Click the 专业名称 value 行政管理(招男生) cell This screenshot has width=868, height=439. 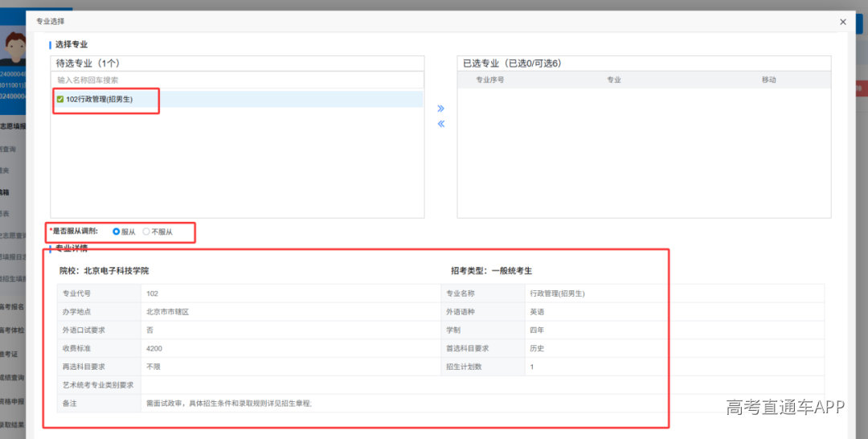(674, 293)
